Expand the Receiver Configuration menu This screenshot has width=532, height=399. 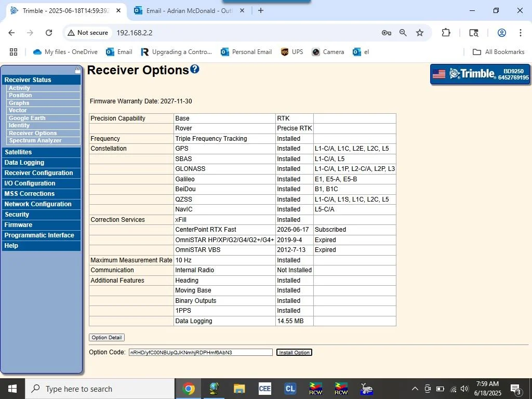pyautogui.click(x=41, y=173)
